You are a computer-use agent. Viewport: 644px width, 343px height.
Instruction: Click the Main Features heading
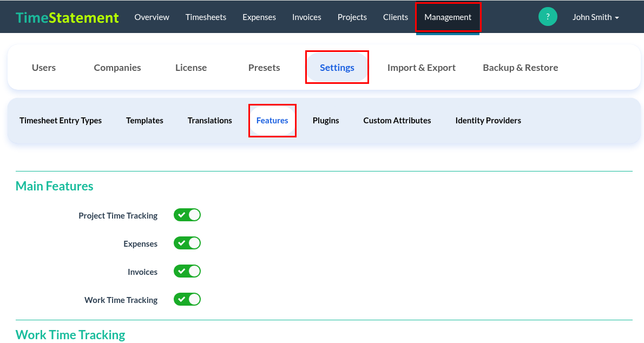[54, 186]
